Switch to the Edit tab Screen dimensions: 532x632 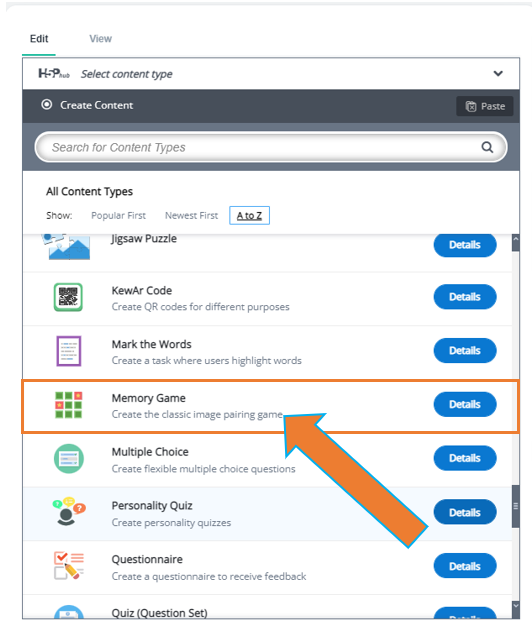point(39,39)
